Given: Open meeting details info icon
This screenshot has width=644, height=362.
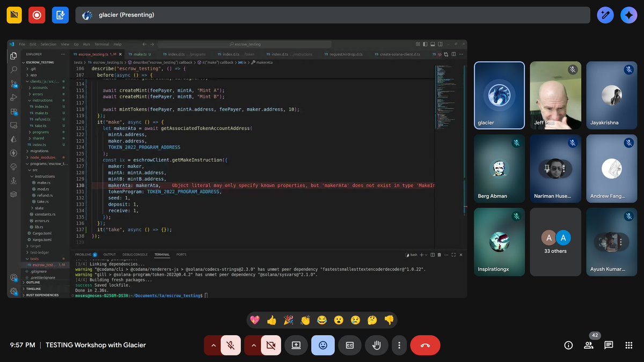Looking at the screenshot, I should tap(568, 345).
